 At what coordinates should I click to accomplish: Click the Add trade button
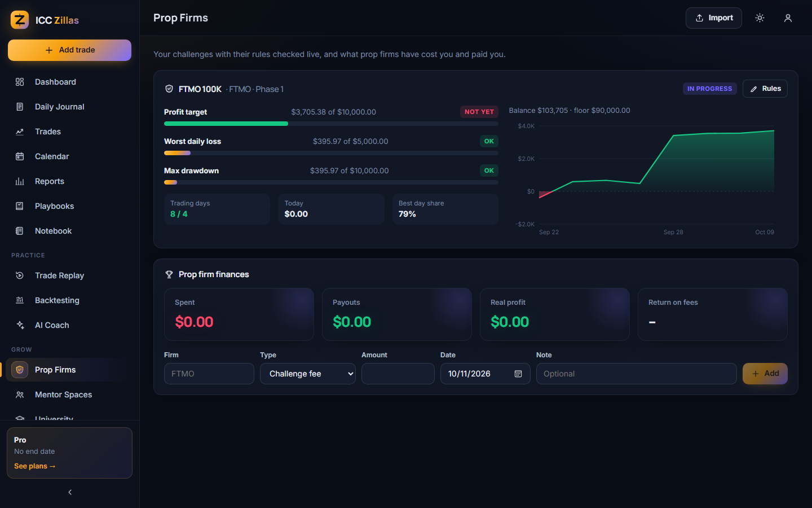[x=69, y=50]
